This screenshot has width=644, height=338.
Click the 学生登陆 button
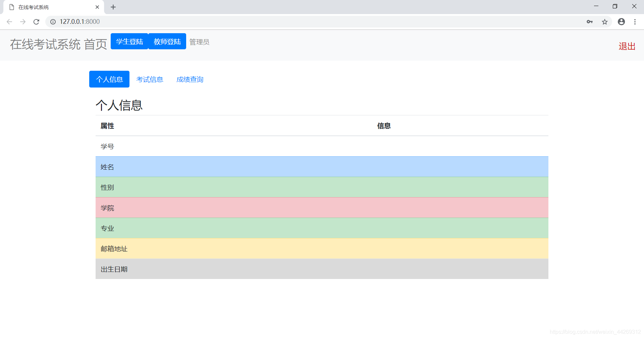click(x=129, y=41)
